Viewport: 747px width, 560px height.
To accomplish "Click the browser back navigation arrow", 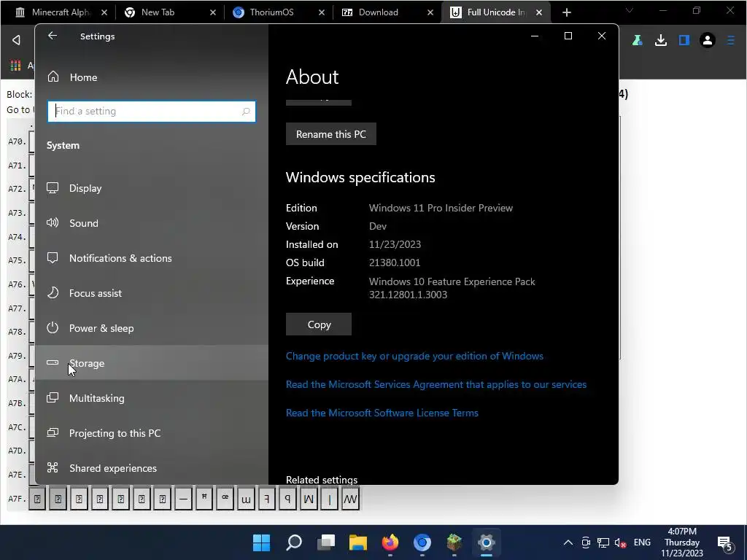I will 16,40.
